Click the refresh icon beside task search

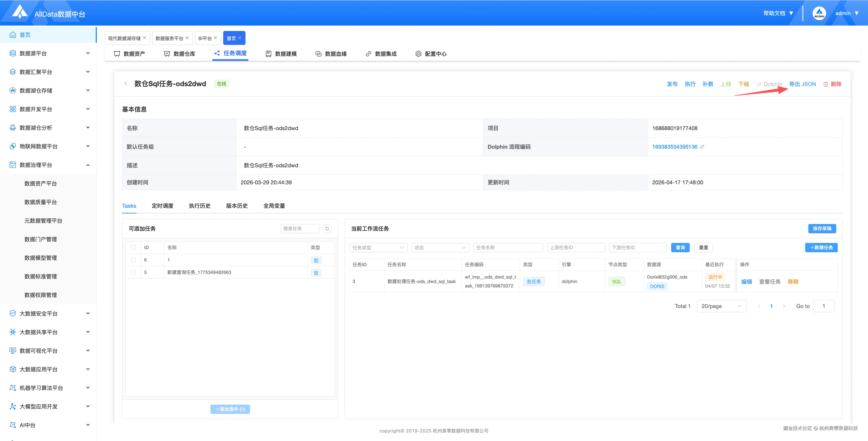327,229
